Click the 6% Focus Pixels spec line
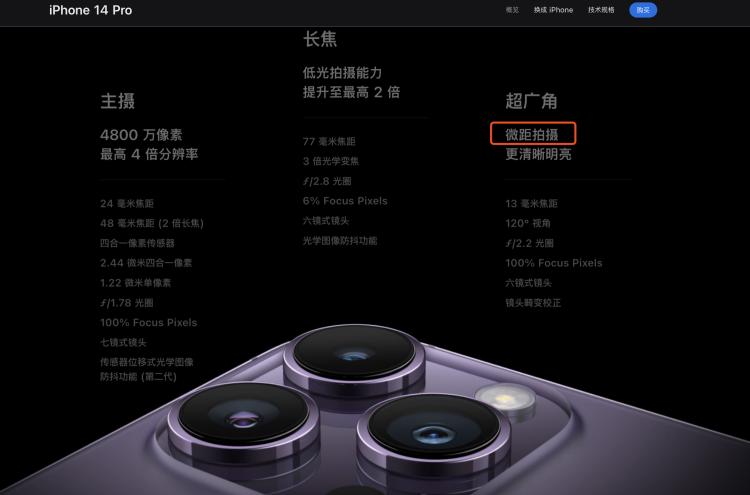 (x=345, y=201)
